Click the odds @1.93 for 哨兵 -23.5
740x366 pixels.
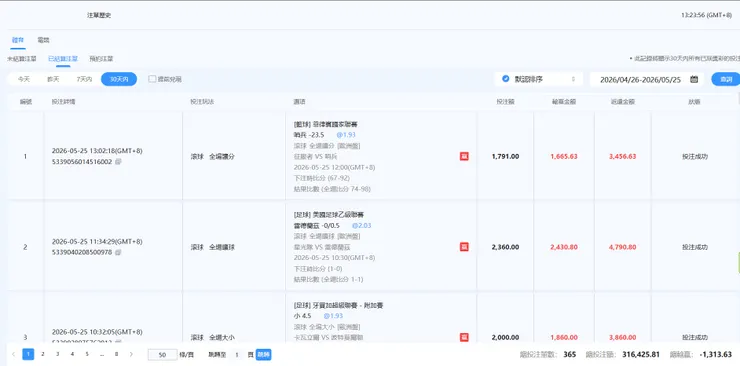pyautogui.click(x=346, y=135)
